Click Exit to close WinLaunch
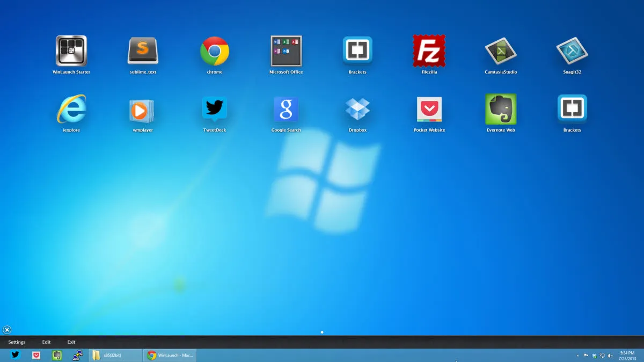The width and height of the screenshot is (644, 362). coord(71,342)
